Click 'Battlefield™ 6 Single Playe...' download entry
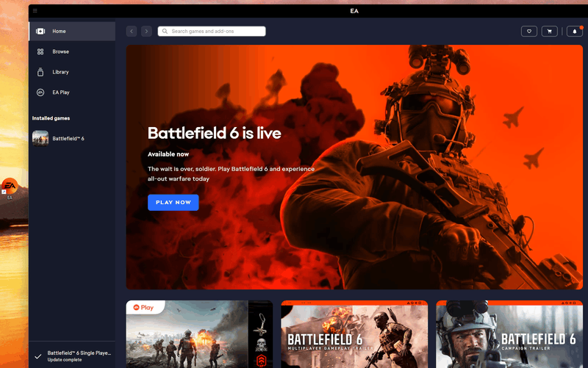The height and width of the screenshot is (368, 588). click(x=79, y=353)
